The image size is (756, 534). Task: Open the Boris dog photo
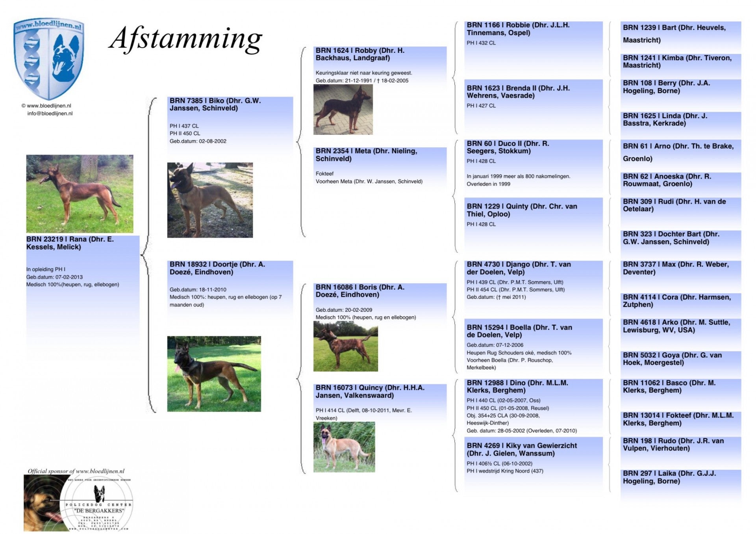click(x=345, y=346)
